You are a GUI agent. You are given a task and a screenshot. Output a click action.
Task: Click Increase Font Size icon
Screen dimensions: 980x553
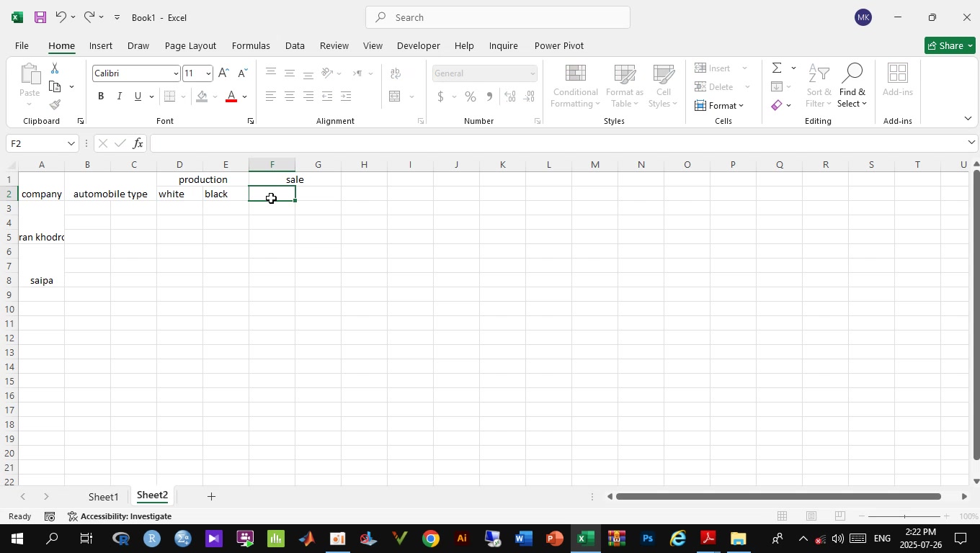(223, 73)
